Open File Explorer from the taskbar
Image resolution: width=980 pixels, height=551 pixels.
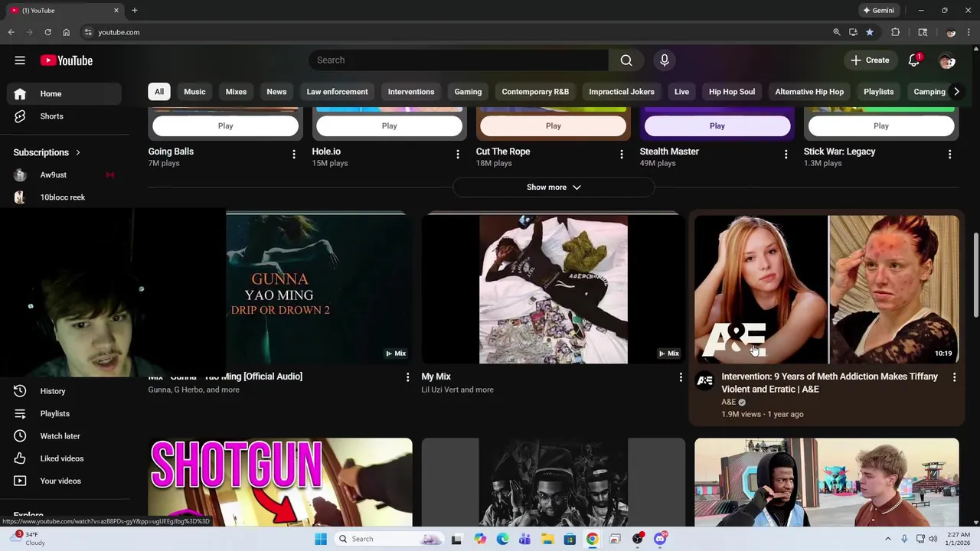point(547,539)
